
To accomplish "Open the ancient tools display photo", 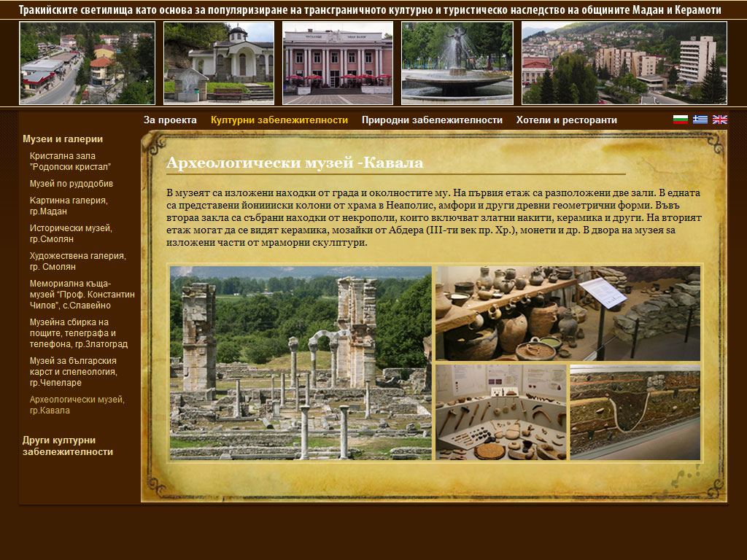I will coord(501,413).
